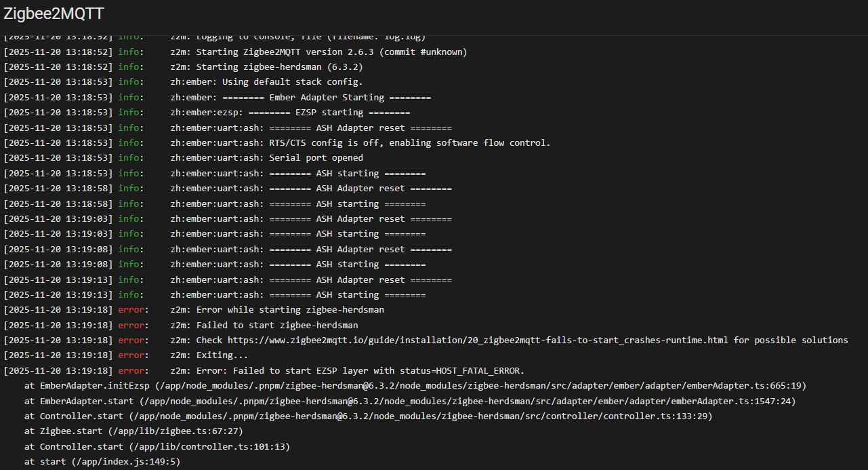Image resolution: width=868 pixels, height=470 pixels.
Task: Click the 'Starting Zigbee2MQTT version 2.6.3' log line
Action: [x=331, y=52]
